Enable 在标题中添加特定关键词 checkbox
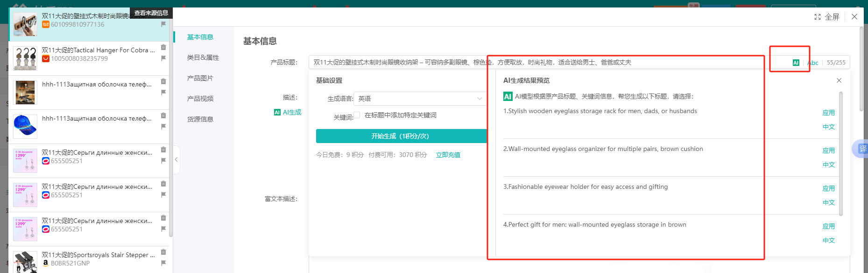Screen dimensions: 868x273 pyautogui.click(x=357, y=115)
